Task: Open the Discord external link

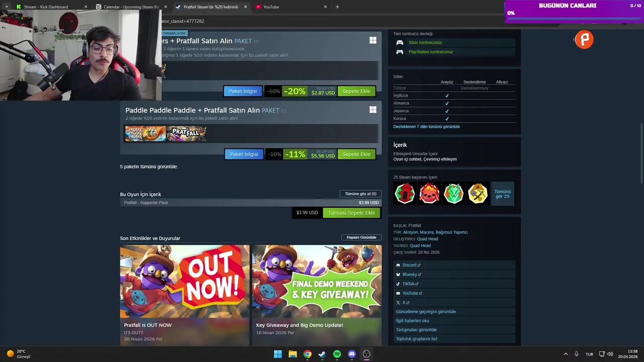Action: point(454,265)
